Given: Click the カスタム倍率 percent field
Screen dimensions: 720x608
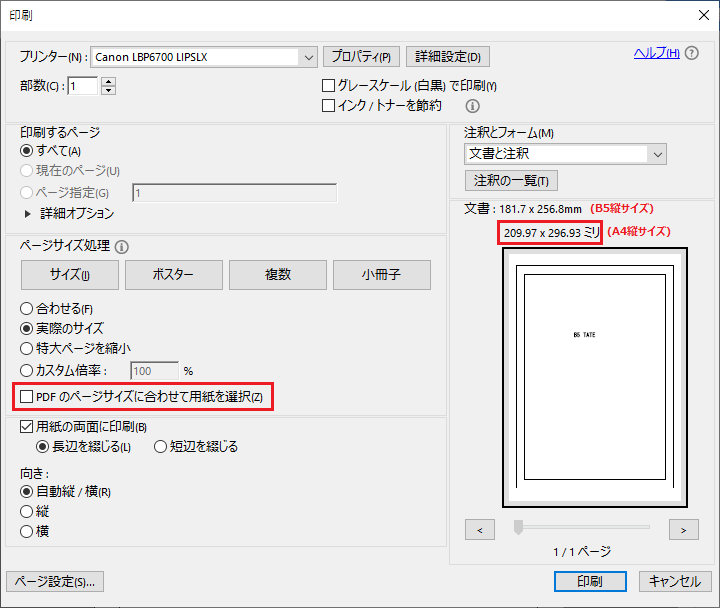Looking at the screenshot, I should [x=154, y=371].
